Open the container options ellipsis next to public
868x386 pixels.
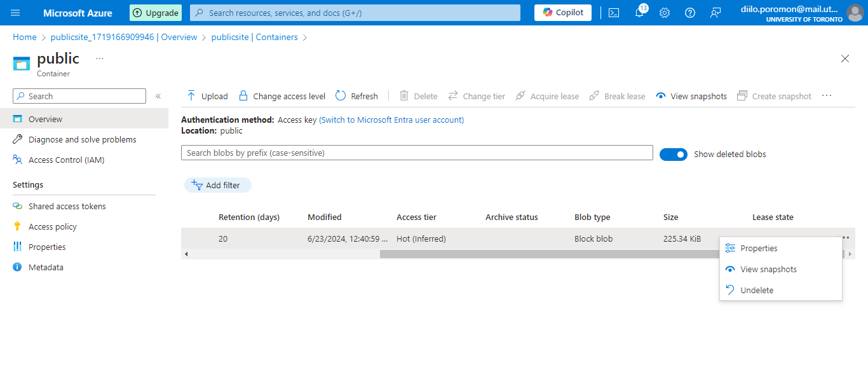99,58
